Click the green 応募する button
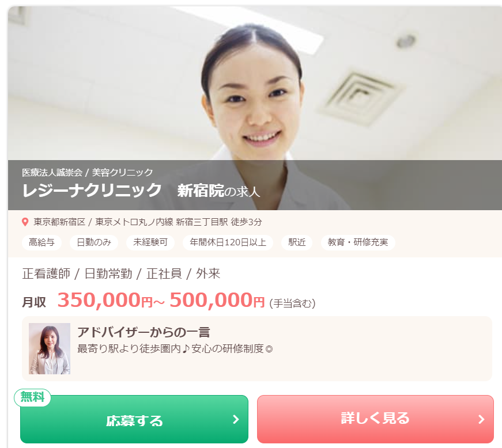This screenshot has width=502, height=448. click(134, 419)
